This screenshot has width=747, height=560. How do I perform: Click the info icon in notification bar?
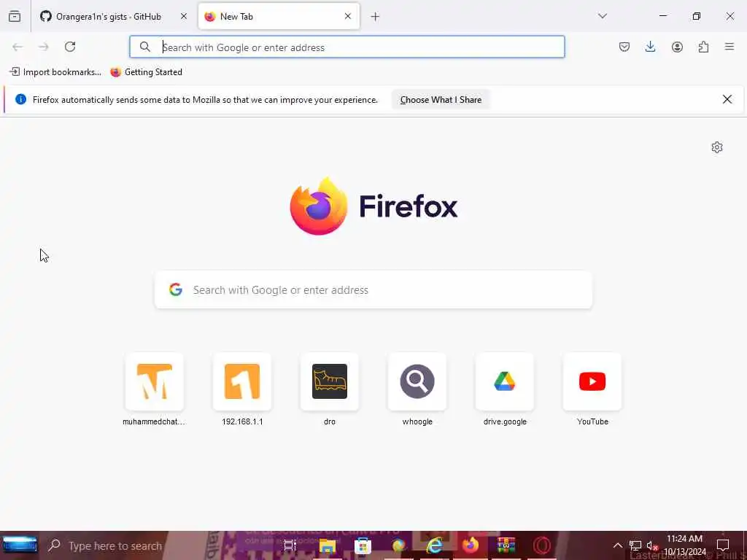20,99
